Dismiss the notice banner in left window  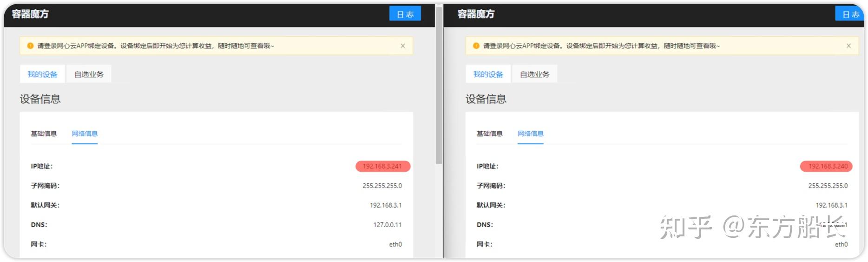click(x=403, y=46)
